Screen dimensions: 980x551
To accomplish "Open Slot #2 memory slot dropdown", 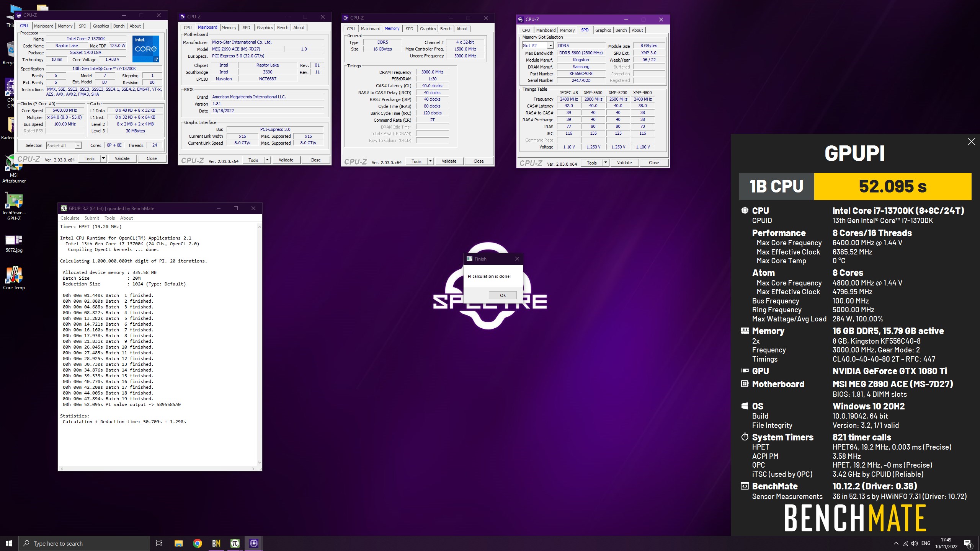I will [x=537, y=46].
